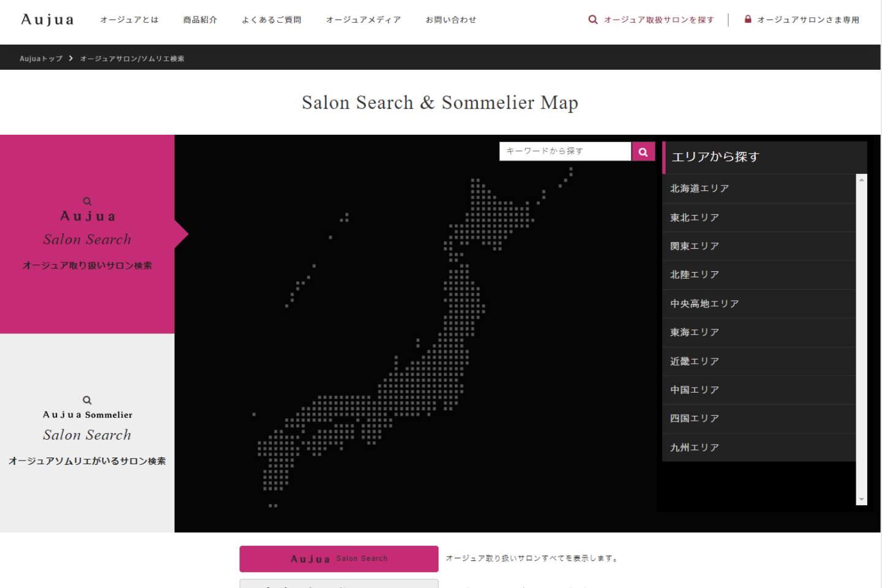Select the Aujua Salon Search pink panel

[x=87, y=234]
